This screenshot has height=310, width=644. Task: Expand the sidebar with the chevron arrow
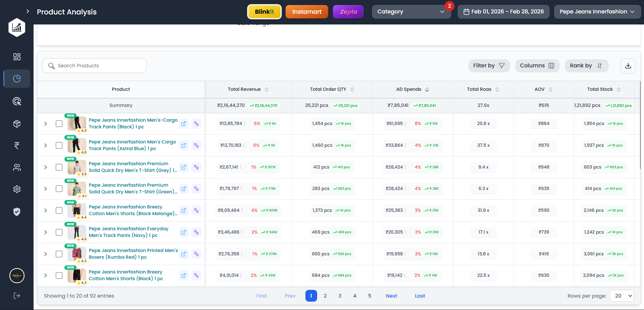28,11
